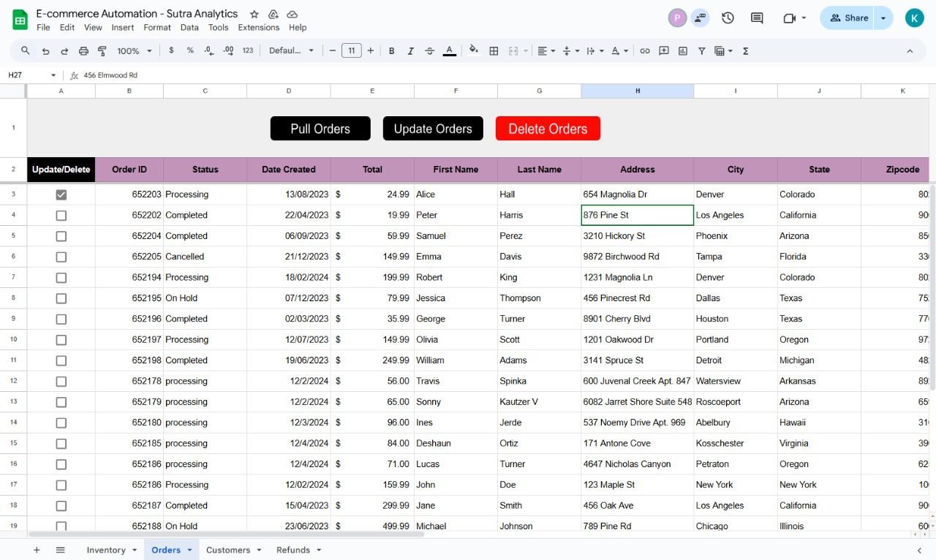Check the box for order 652205
This screenshot has width=936, height=560.
click(x=61, y=257)
